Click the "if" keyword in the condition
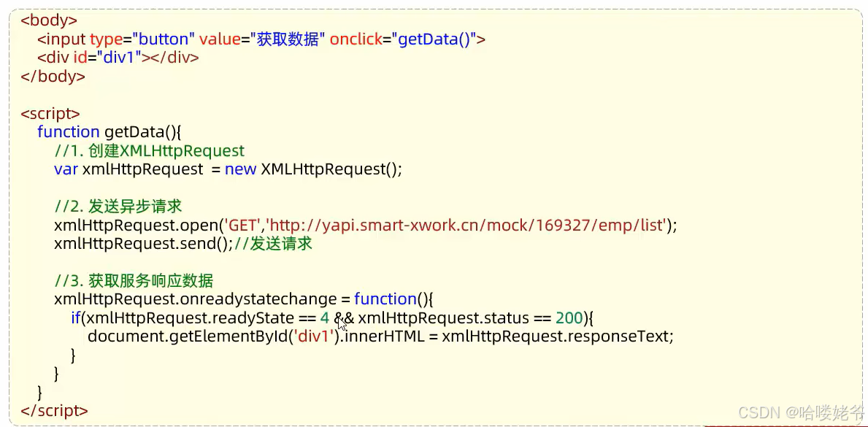868x427 pixels. click(75, 318)
